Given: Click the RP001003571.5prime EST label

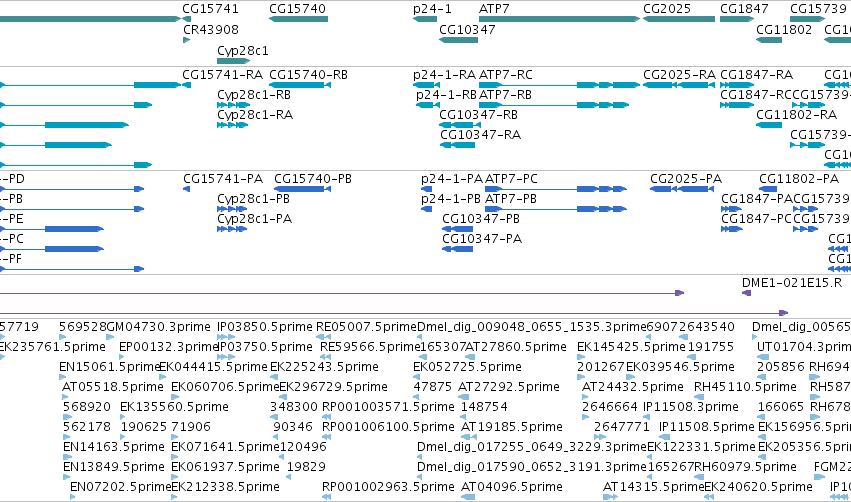Looking at the screenshot, I should [388, 407].
